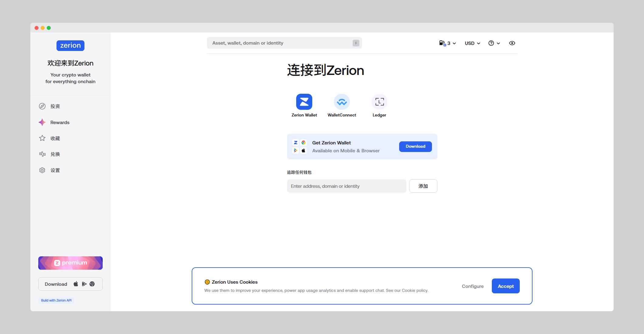Choose the Ledger connection icon

coord(379,102)
